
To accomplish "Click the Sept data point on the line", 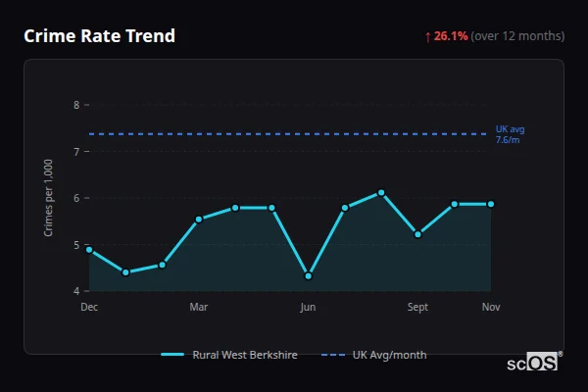I will 417,234.
